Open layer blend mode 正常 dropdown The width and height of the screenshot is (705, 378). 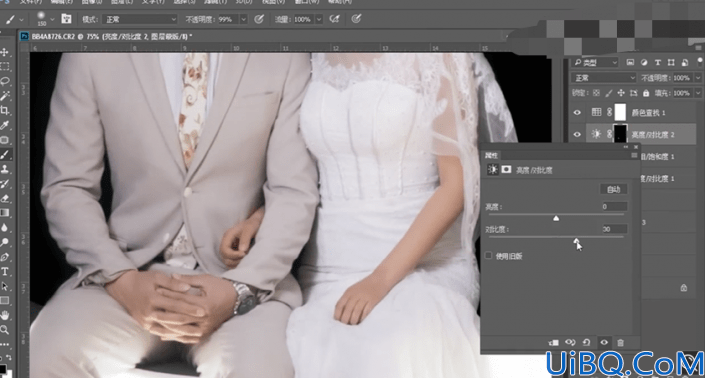(x=604, y=78)
